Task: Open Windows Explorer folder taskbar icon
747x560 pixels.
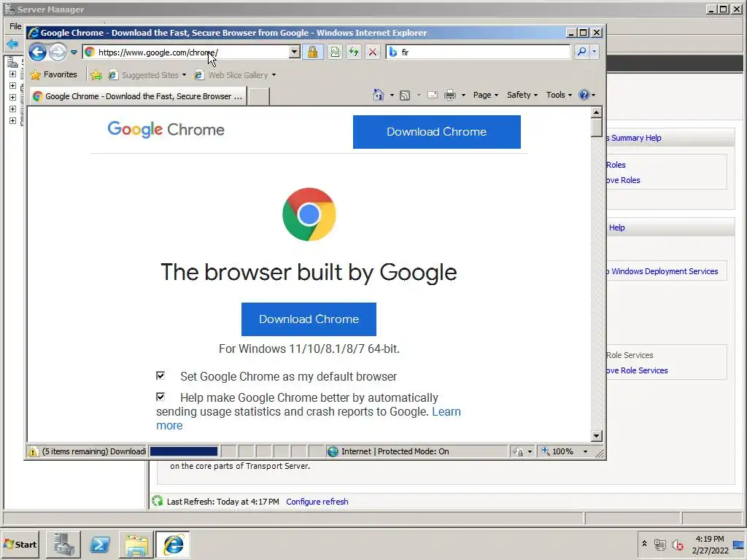Action: pos(136,544)
